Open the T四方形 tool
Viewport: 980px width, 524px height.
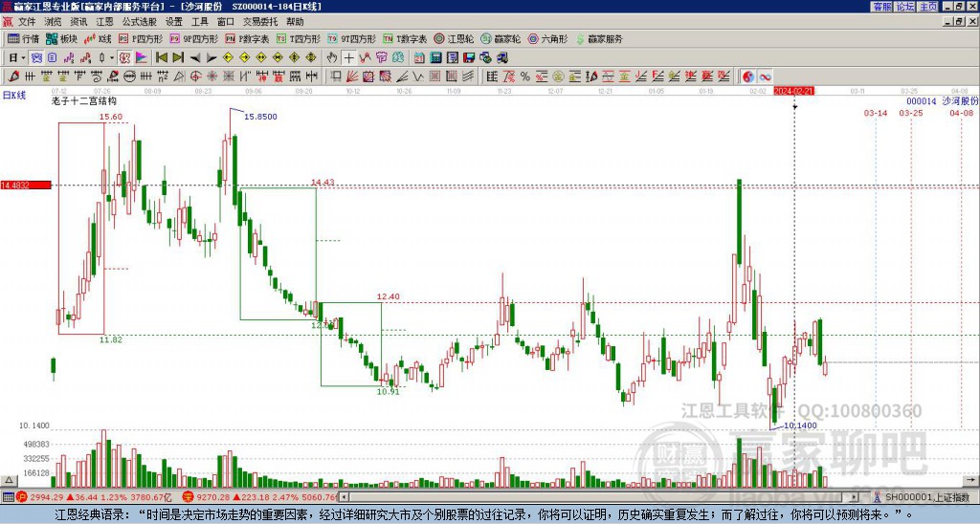click(299, 38)
